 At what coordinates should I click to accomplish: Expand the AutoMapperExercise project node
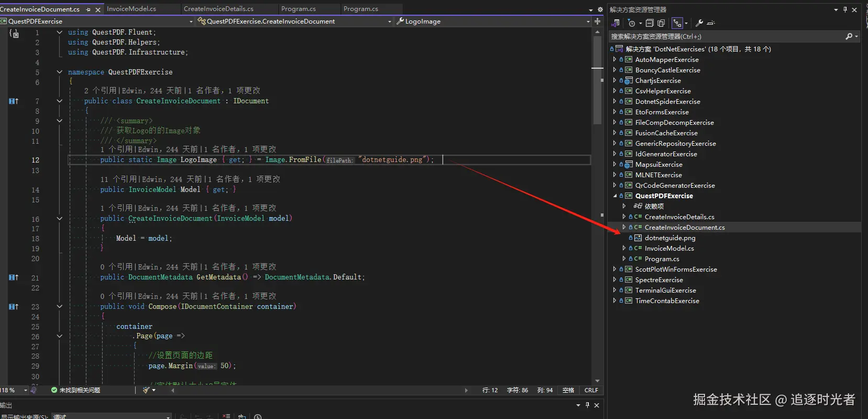click(614, 59)
